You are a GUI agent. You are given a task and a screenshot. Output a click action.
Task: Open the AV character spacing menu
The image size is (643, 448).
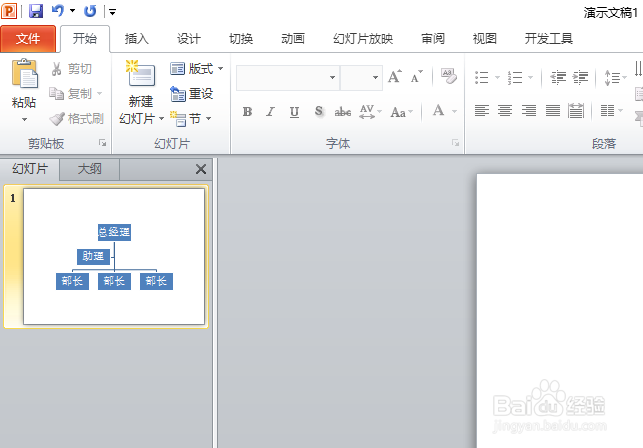click(x=370, y=112)
